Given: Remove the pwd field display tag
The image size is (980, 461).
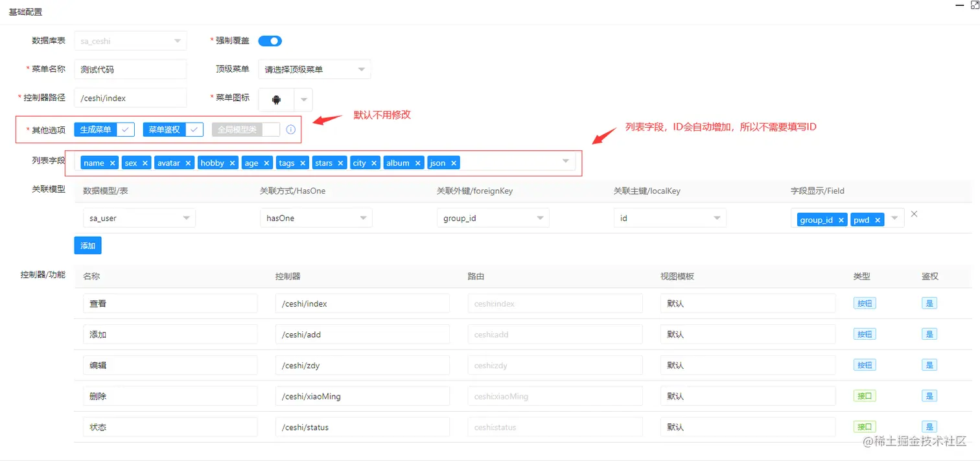Looking at the screenshot, I should 878,220.
